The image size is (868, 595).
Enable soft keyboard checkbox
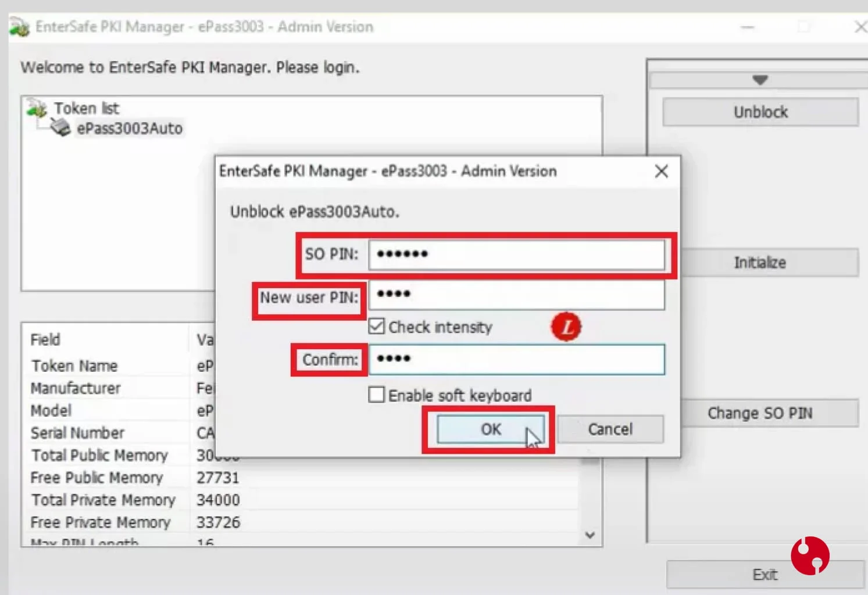pyautogui.click(x=377, y=395)
